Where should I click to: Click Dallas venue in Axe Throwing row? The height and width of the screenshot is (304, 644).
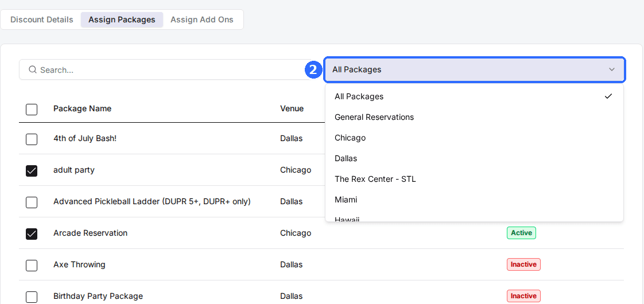tap(292, 264)
